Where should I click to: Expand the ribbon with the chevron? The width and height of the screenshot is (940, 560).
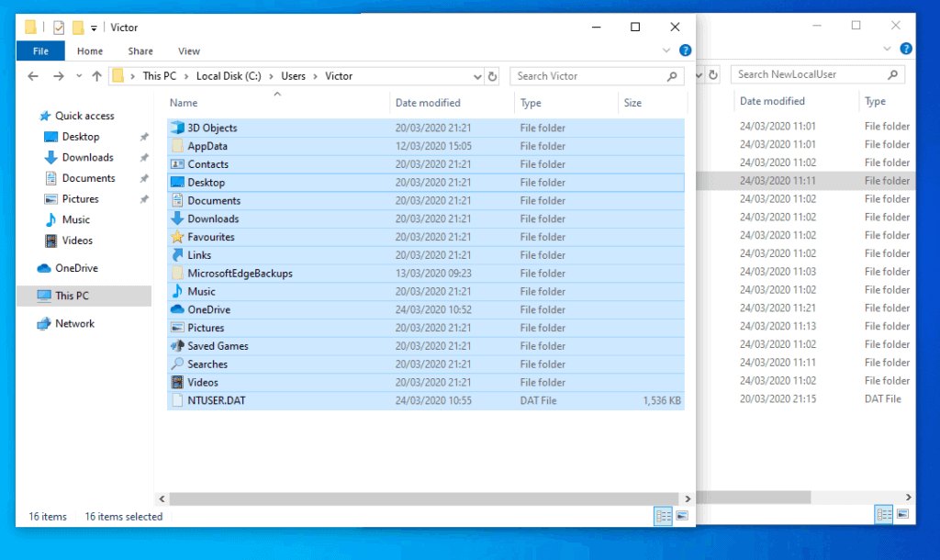[666, 50]
